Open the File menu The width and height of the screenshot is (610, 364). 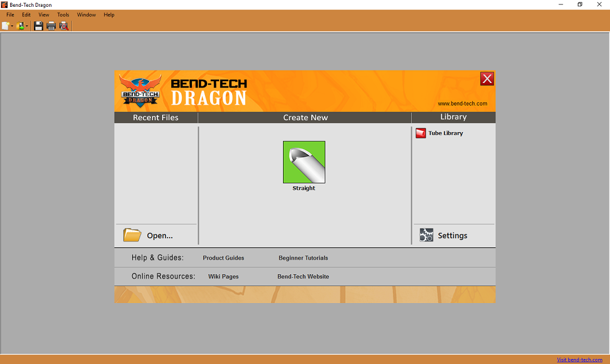tap(10, 15)
